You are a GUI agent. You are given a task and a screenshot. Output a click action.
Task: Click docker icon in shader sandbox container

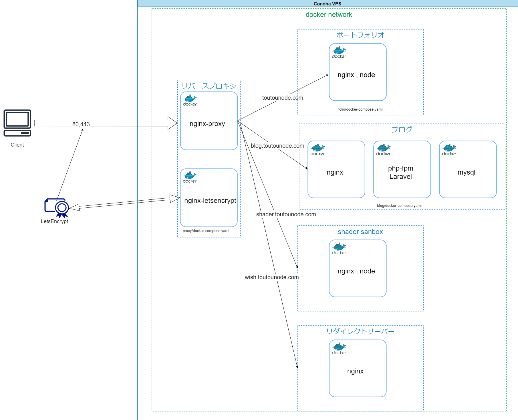339,249
